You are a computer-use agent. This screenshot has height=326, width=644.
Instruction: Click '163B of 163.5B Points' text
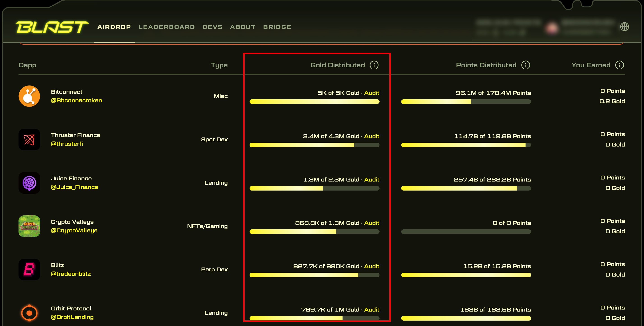[495, 310]
